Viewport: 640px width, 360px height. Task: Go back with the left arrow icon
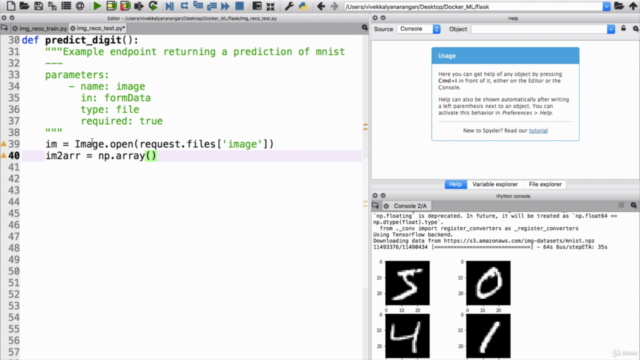(321, 6)
